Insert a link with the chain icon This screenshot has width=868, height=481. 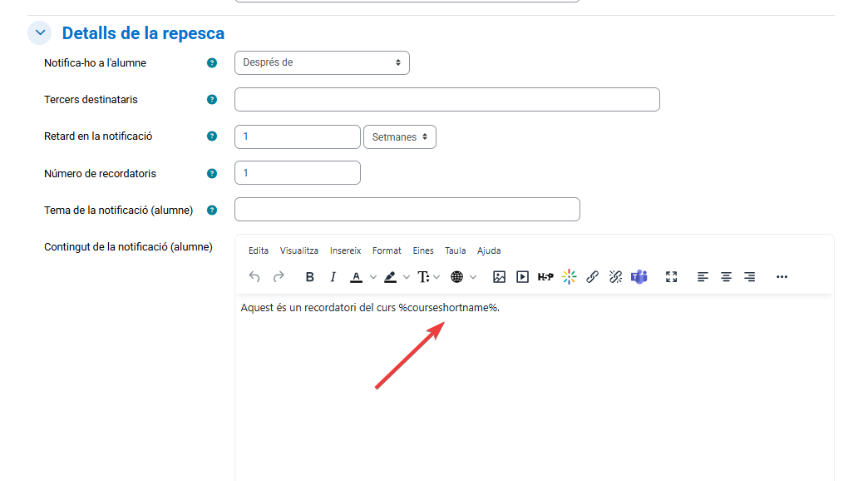pos(592,277)
